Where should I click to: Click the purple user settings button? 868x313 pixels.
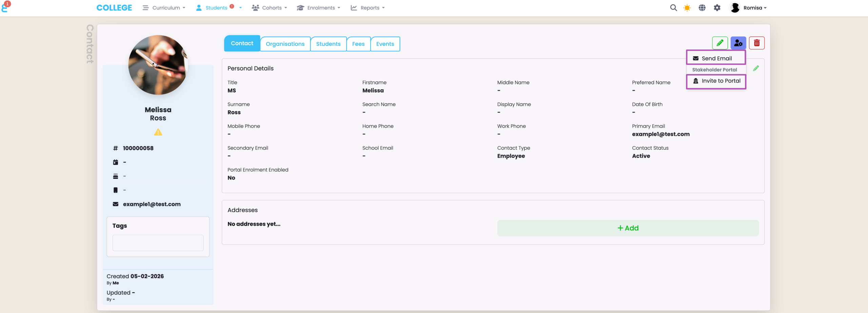(x=738, y=43)
